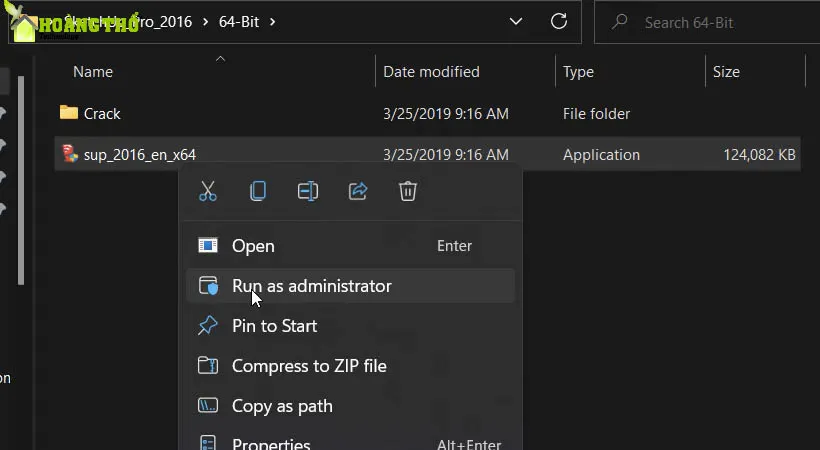Screen dimensions: 820x450
Task: Click the navigation pane scrollbar
Action: [21, 181]
